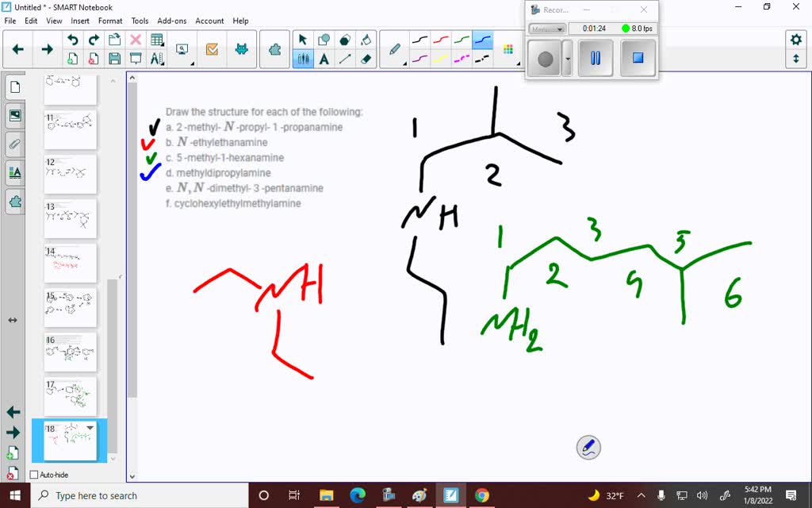The width and height of the screenshot is (812, 508).
Task: Select the Shapes tool
Action: pyautogui.click(x=324, y=40)
